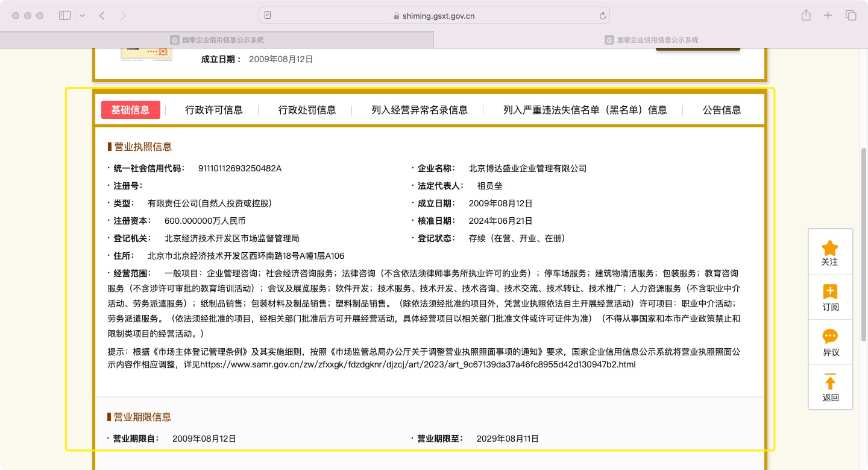Click the 营业执照信息 section heading
868x470 pixels.
[x=143, y=147]
